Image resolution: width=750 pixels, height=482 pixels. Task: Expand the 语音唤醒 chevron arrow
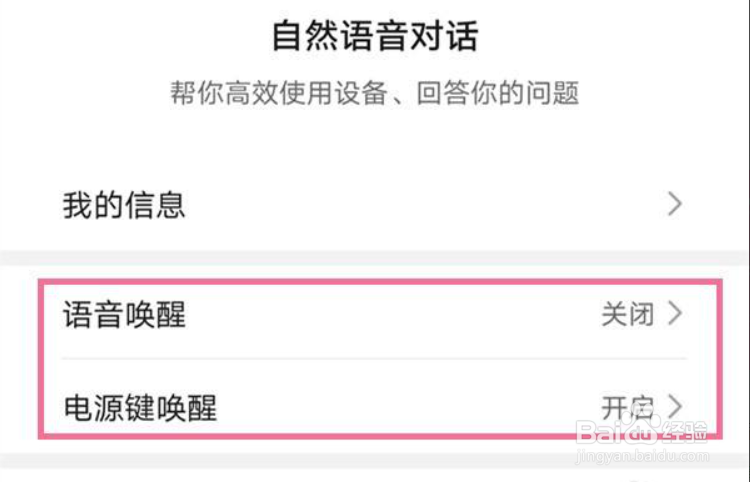click(x=675, y=314)
